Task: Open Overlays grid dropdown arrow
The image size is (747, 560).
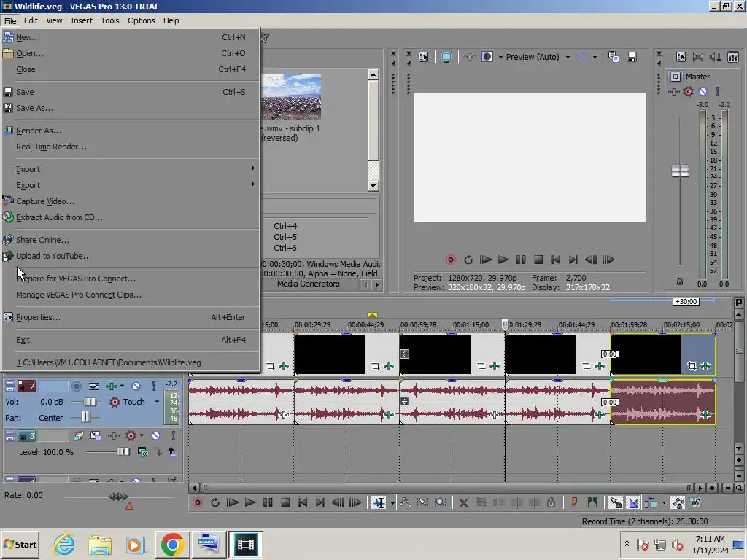Action: pos(595,57)
